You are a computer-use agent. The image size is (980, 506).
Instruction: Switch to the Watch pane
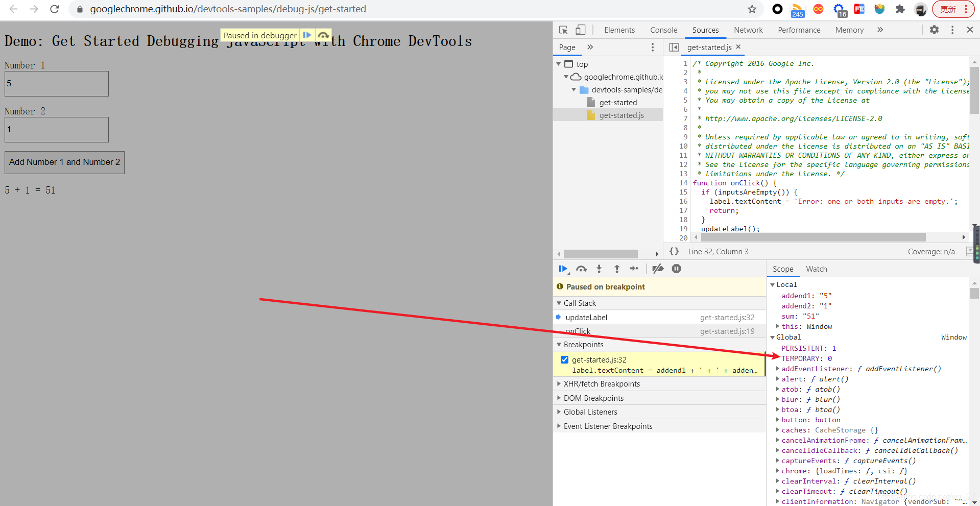coord(816,269)
